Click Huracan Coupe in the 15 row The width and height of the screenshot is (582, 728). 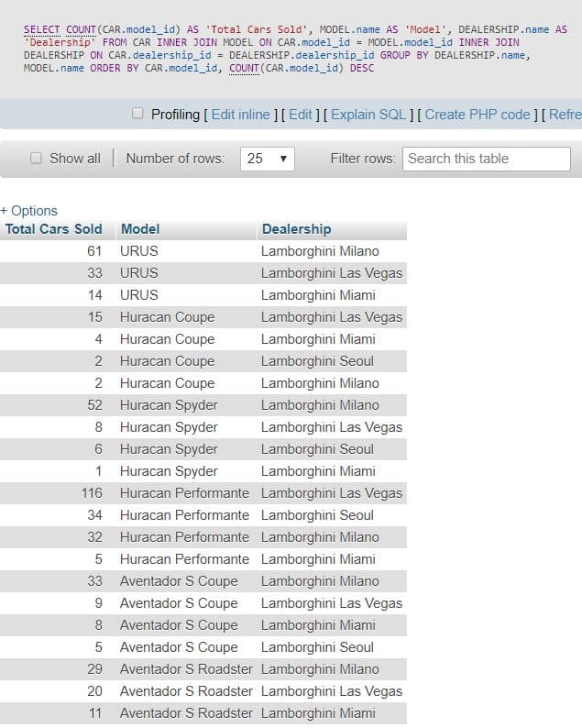point(167,317)
